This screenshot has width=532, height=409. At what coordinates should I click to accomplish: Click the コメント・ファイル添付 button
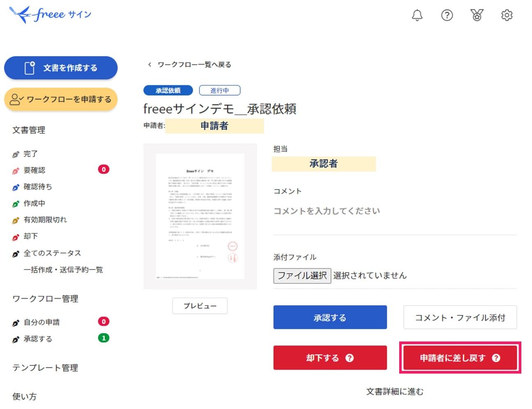[x=460, y=317]
